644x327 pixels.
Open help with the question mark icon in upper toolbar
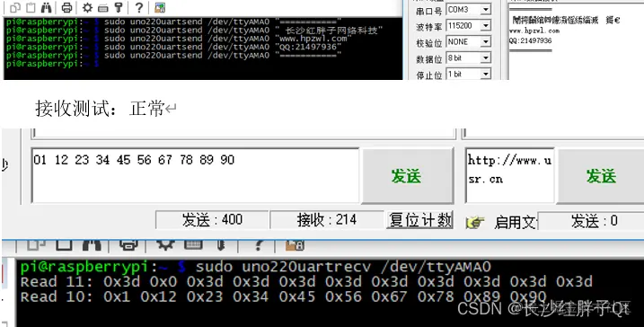coord(139,7)
